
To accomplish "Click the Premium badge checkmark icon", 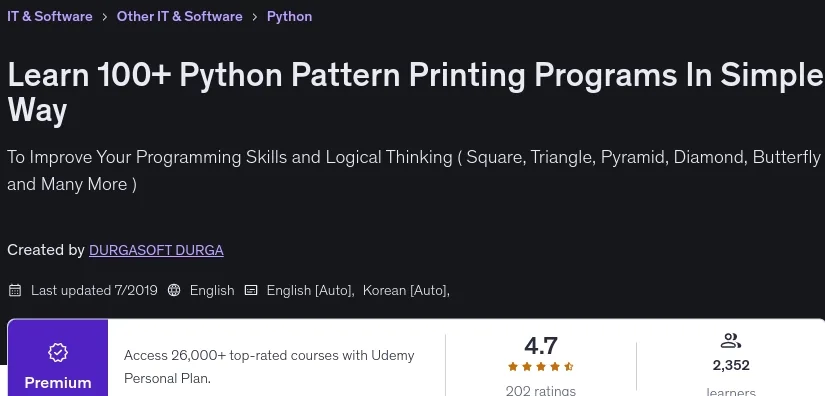I will tap(58, 352).
